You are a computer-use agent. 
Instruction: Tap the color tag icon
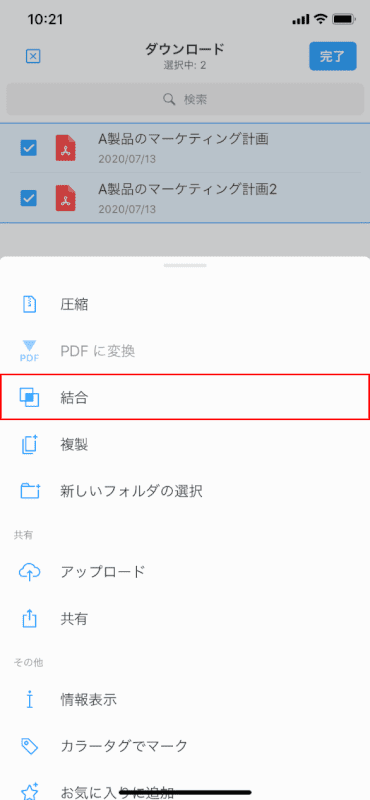(x=30, y=746)
